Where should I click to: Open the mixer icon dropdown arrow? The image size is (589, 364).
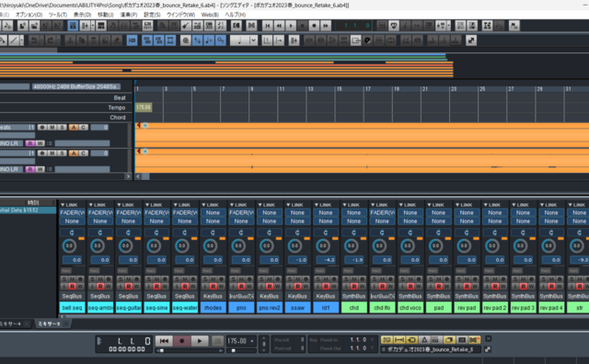[x=448, y=26]
